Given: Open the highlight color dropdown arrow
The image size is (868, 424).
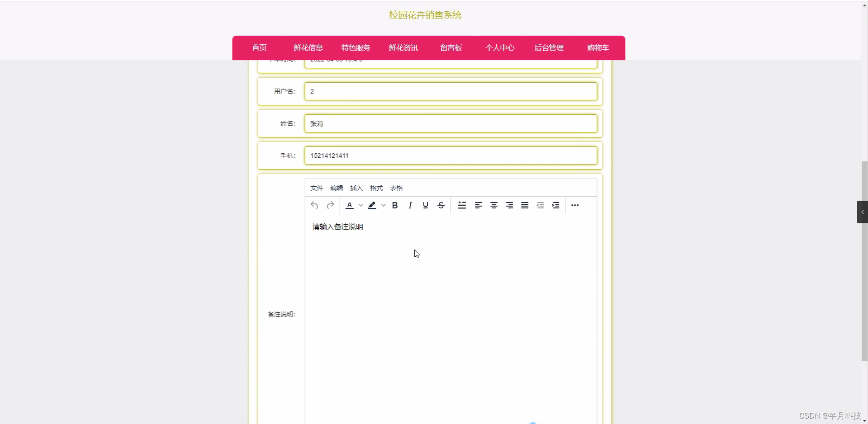Looking at the screenshot, I should pos(384,205).
